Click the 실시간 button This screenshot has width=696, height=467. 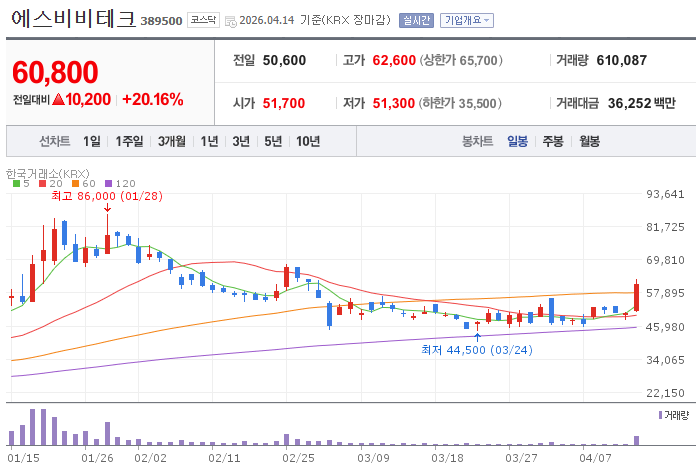(416, 20)
